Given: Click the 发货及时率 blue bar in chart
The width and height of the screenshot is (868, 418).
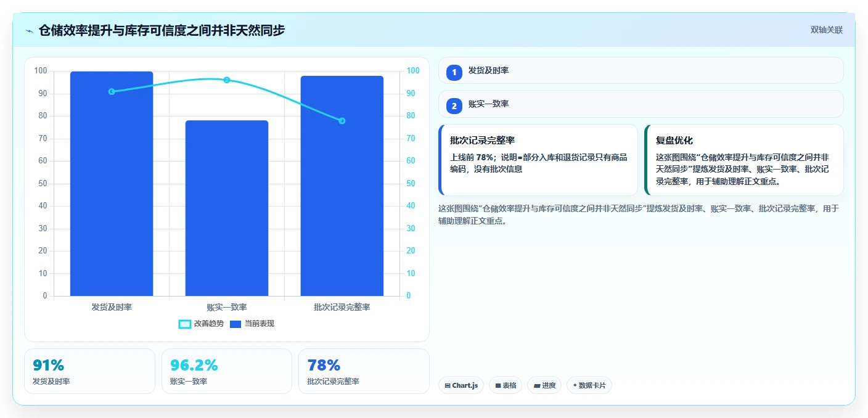Looking at the screenshot, I should point(112,184).
